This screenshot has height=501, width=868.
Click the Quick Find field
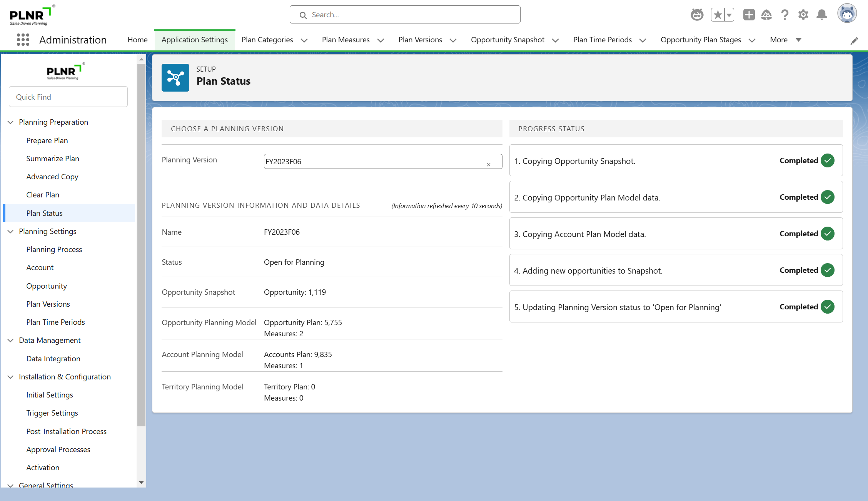tap(68, 97)
